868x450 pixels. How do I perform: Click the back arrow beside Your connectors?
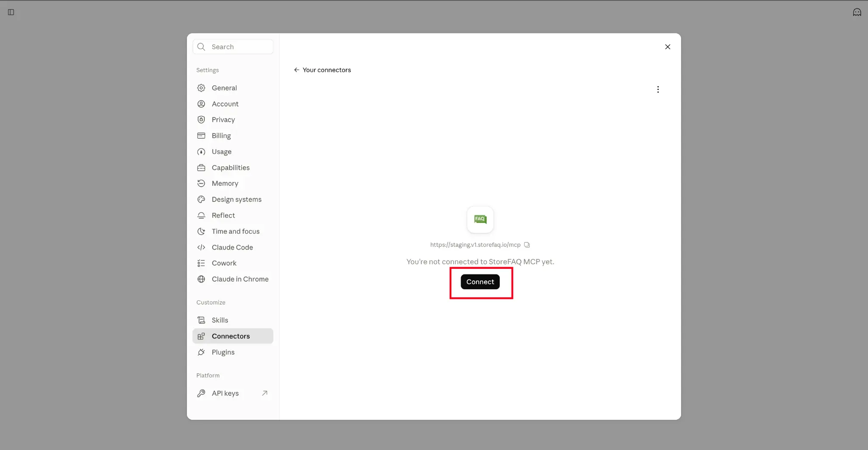point(297,70)
